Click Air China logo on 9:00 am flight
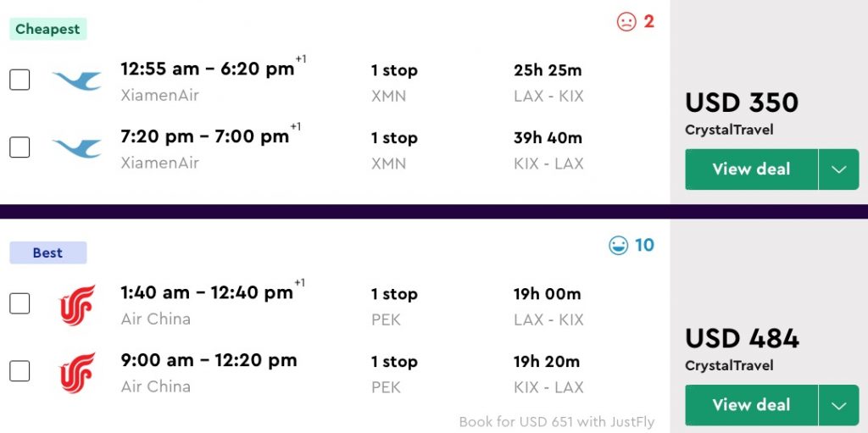Image resolution: width=868 pixels, height=433 pixels. (76, 372)
